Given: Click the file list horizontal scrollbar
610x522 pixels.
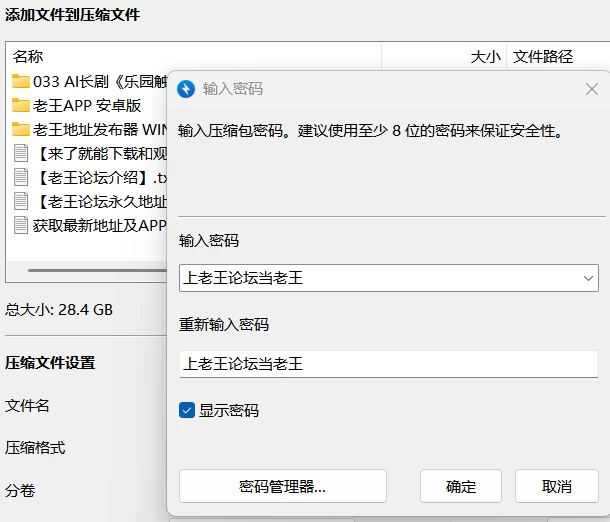Looking at the screenshot, I should pos(97,270).
